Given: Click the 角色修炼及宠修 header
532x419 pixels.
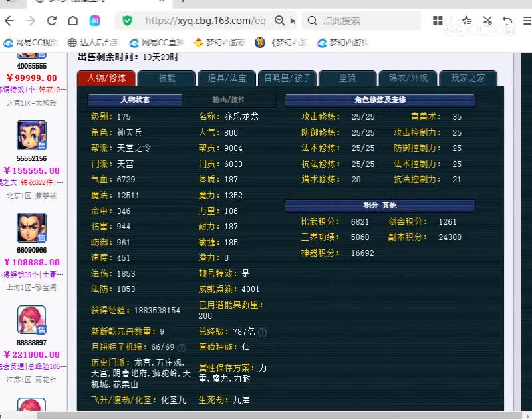Looking at the screenshot, I should pyautogui.click(x=380, y=100).
